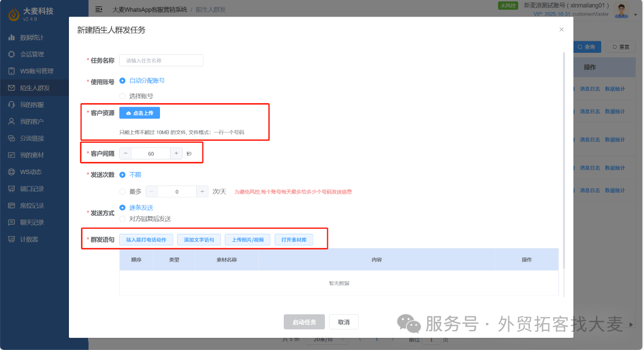The image size is (644, 350).
Task: Choose the 最多 send-limit radio
Action: [122, 192]
